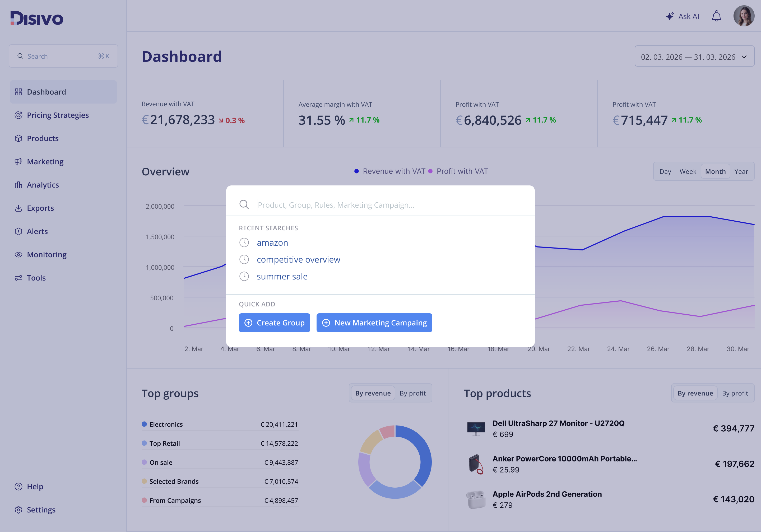Click the Disivo logo
The image size is (761, 532).
(36, 18)
